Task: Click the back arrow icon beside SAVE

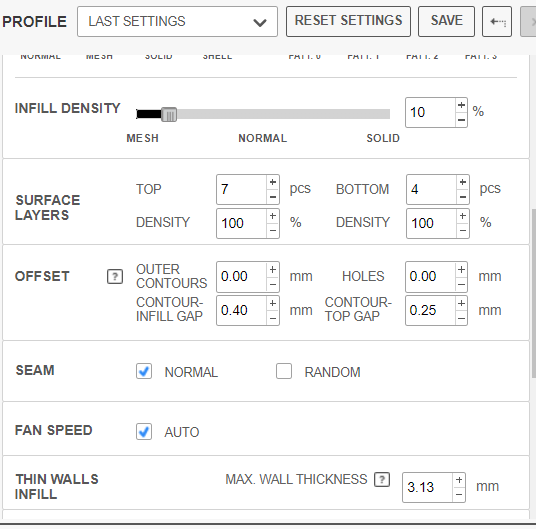Action: pyautogui.click(x=497, y=22)
